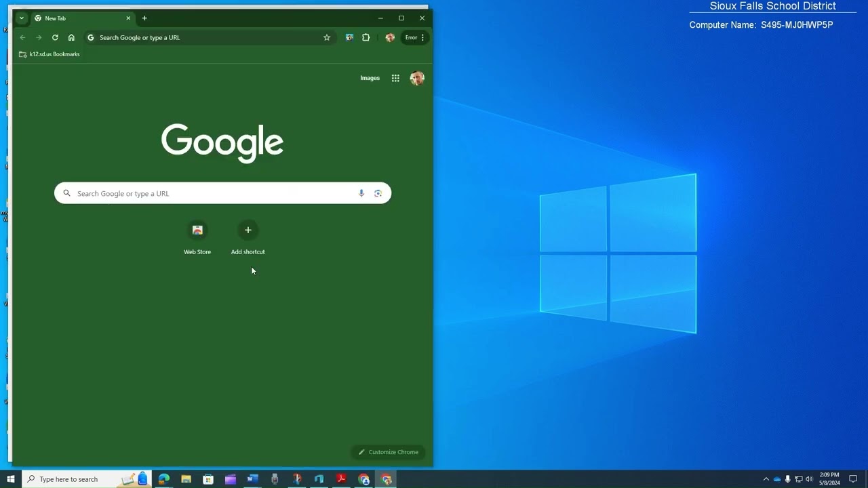The image size is (868, 488).
Task: Close the New Tab tab
Action: click(128, 18)
